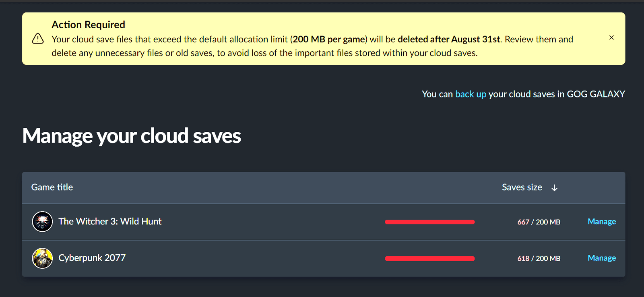Manage the Cyberpunk 2077 cloud saves
Image resolution: width=644 pixels, height=297 pixels.
[x=601, y=258]
